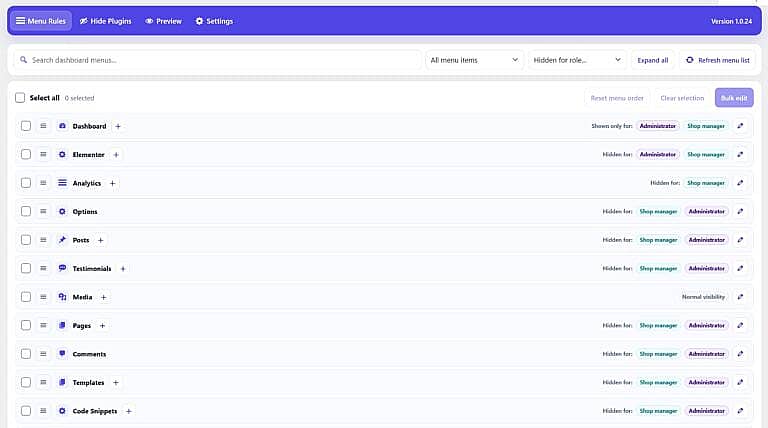Click the Comments row drag handle

[43, 354]
